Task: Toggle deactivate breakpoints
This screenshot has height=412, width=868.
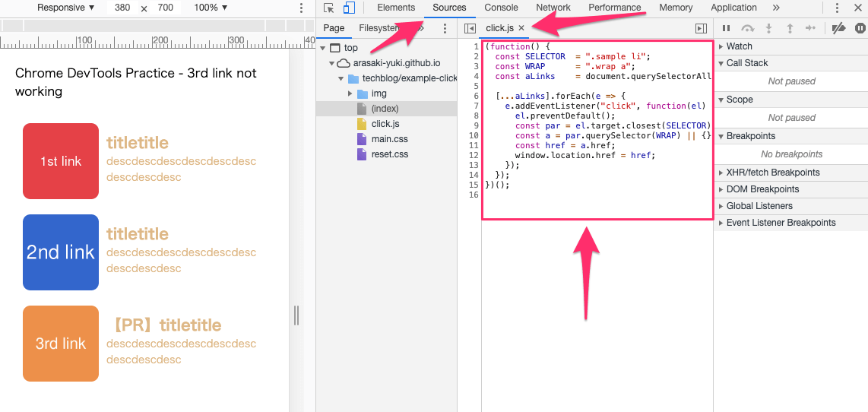Action: (x=838, y=28)
